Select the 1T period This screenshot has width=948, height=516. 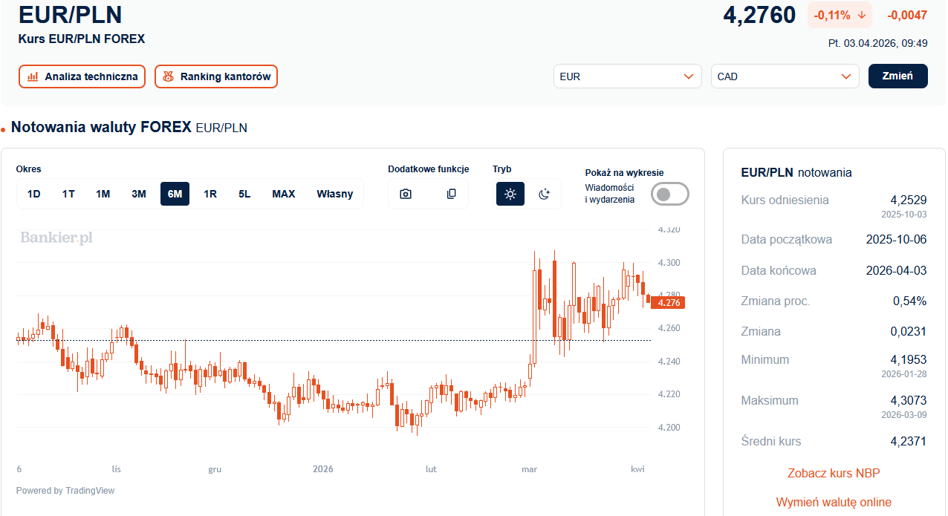pyautogui.click(x=68, y=194)
